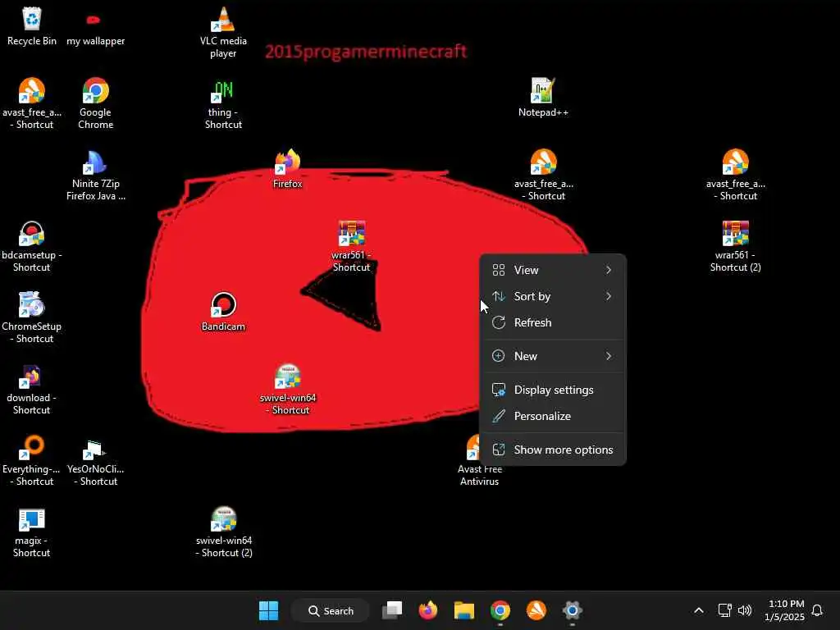
Task: Open the volume speaker tray icon
Action: coord(745,610)
